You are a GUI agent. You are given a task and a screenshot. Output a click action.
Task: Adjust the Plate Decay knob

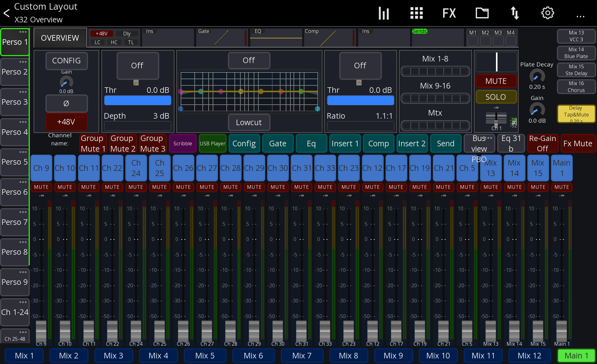[x=537, y=76]
